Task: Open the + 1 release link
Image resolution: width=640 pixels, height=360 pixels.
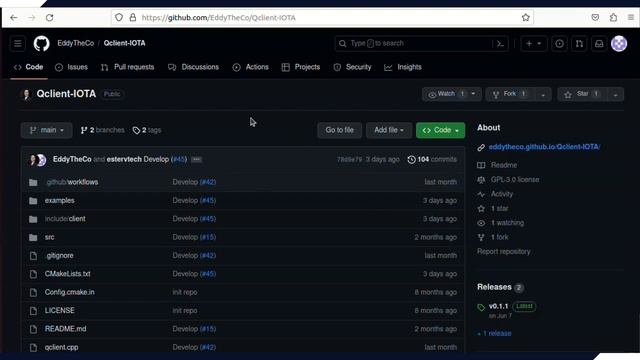Action: point(494,333)
